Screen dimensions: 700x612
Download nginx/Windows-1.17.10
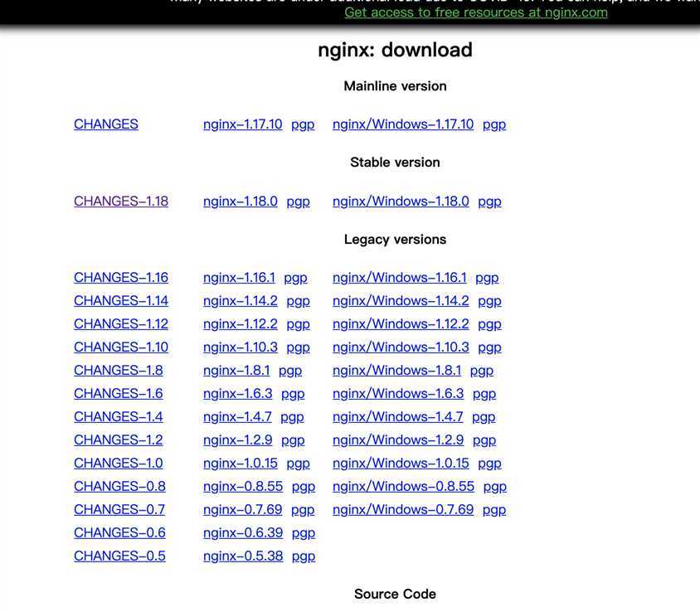tap(403, 124)
